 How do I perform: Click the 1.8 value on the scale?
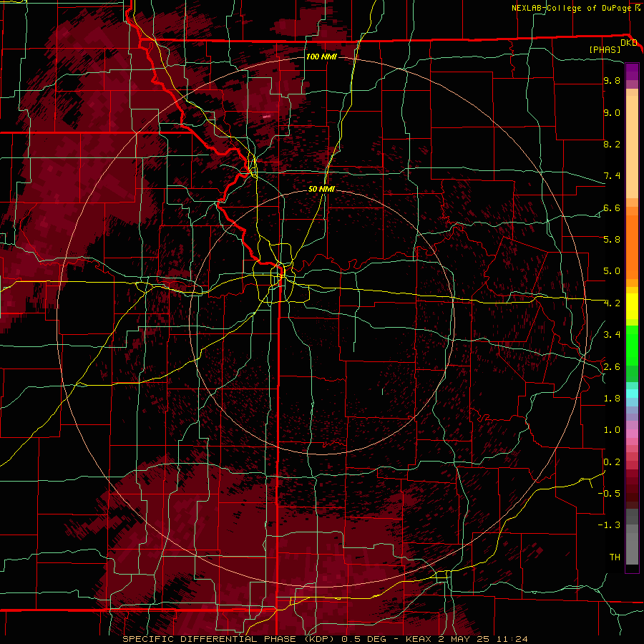(x=612, y=399)
